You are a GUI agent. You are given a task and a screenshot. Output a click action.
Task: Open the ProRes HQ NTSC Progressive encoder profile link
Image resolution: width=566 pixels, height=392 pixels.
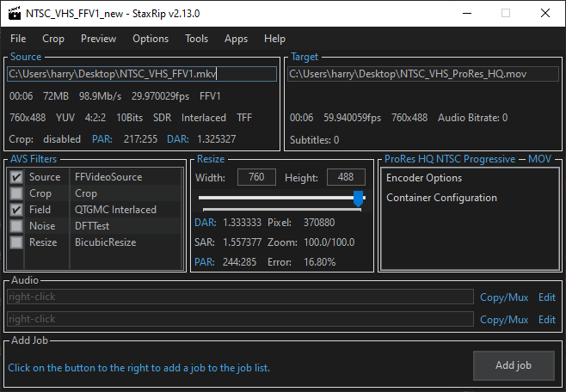pyautogui.click(x=450, y=159)
